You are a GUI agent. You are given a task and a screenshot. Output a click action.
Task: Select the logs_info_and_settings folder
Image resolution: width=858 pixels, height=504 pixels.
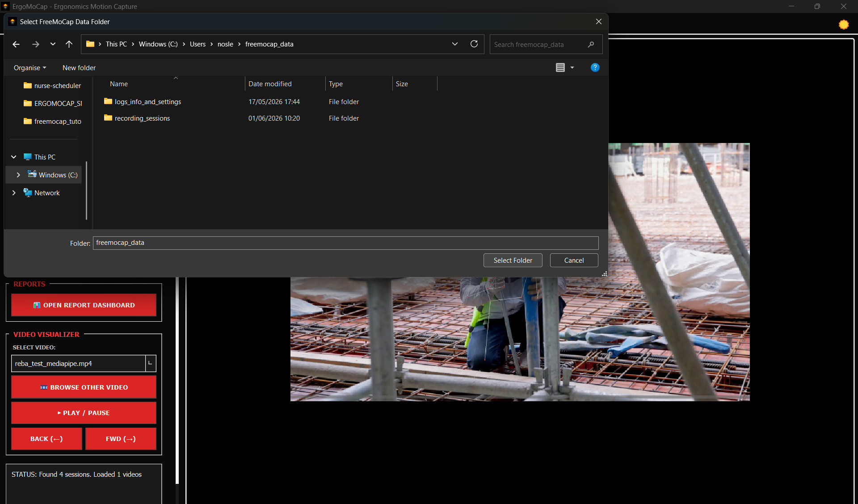147,102
